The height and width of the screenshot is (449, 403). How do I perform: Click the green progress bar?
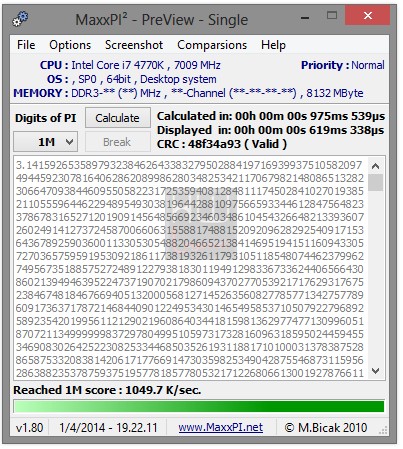199,407
